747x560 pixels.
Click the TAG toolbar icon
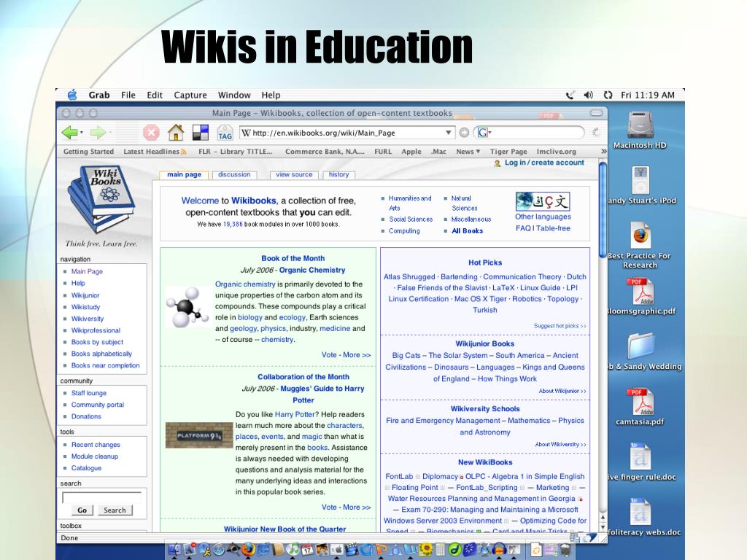225,133
